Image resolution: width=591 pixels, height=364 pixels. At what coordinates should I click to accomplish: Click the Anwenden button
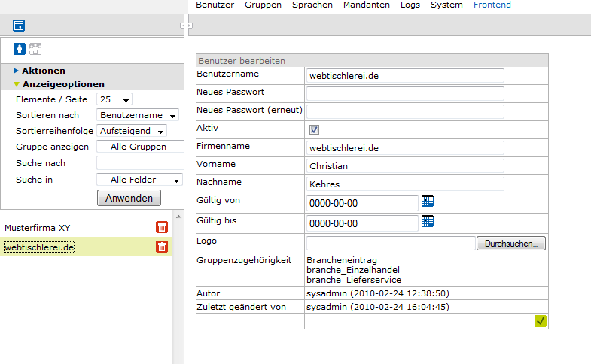[129, 198]
